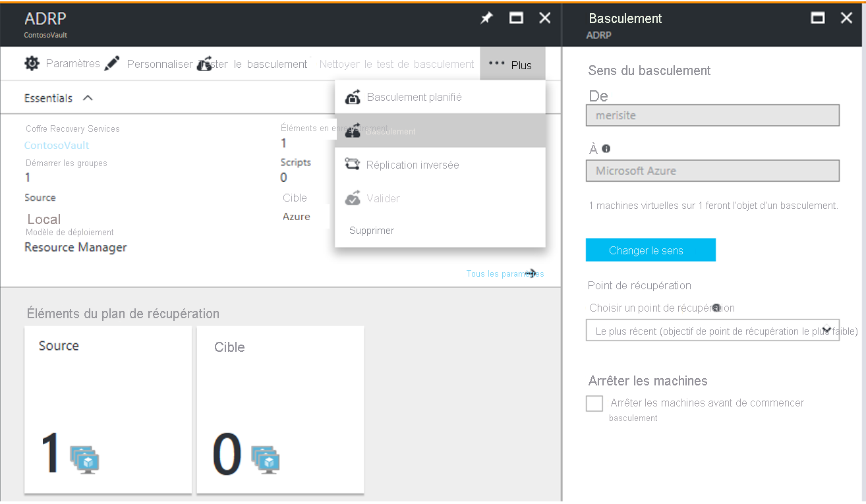Click Nettoyer le test de basculement
The height and width of the screenshot is (504, 866).
[x=397, y=64]
